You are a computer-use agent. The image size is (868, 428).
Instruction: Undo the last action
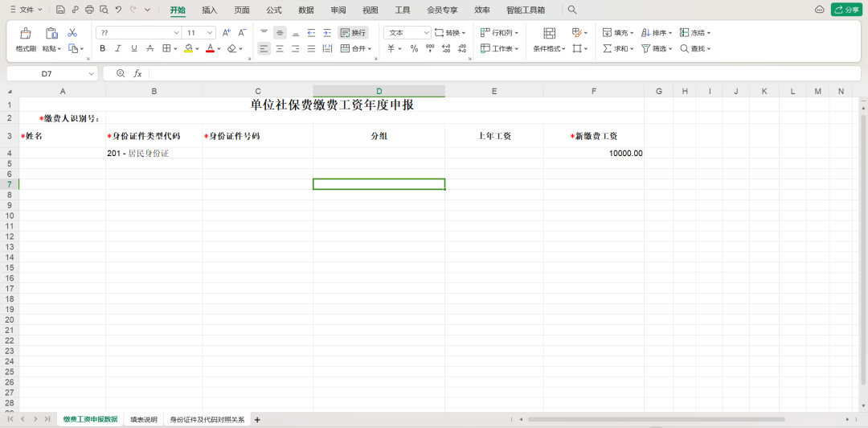click(118, 10)
